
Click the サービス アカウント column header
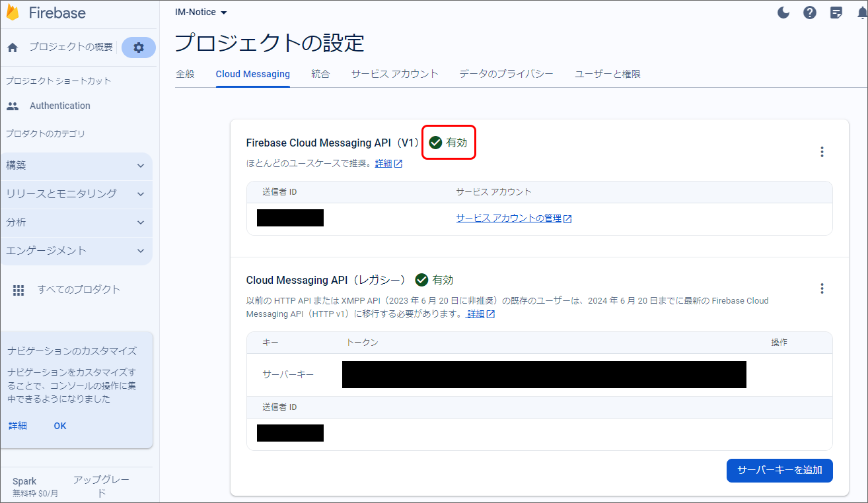click(494, 192)
